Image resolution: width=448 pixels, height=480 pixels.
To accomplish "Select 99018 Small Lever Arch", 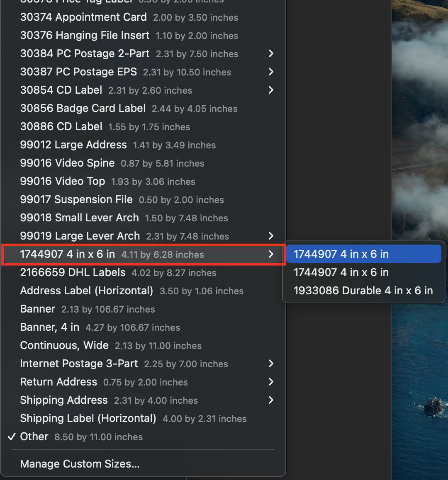I will point(79,218).
